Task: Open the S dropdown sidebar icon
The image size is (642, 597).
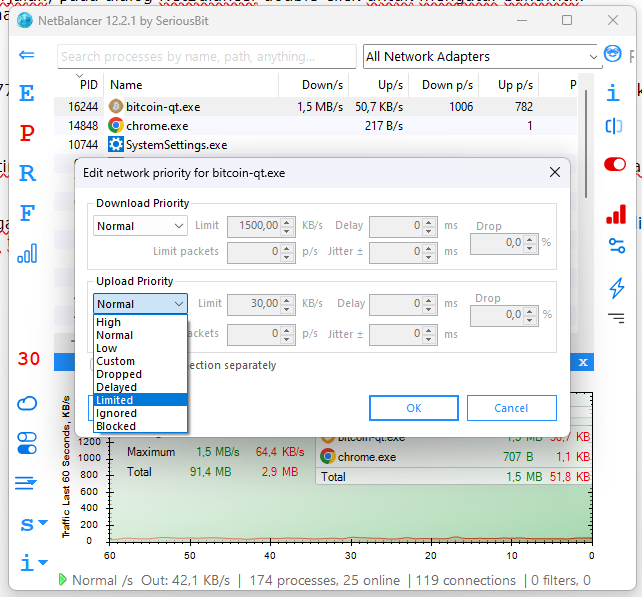Action: coord(34,524)
